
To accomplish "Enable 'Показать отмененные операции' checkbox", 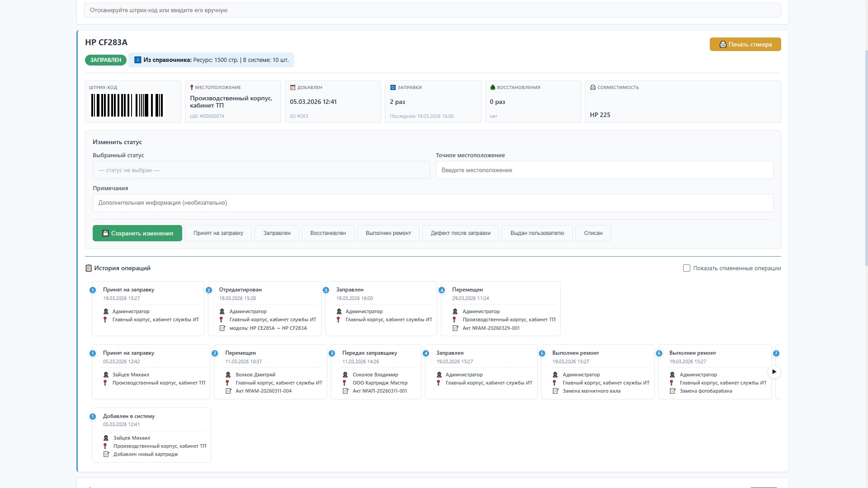I will [x=687, y=268].
